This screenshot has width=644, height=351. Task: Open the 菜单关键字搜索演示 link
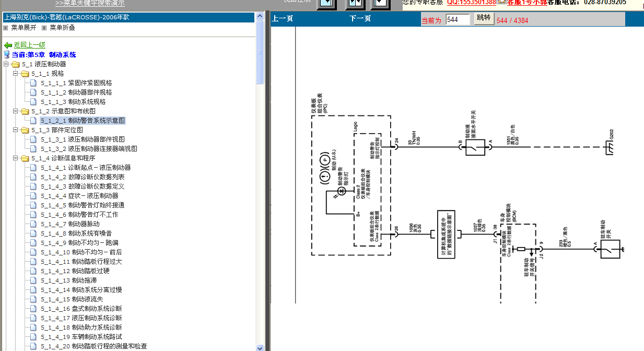90,3
